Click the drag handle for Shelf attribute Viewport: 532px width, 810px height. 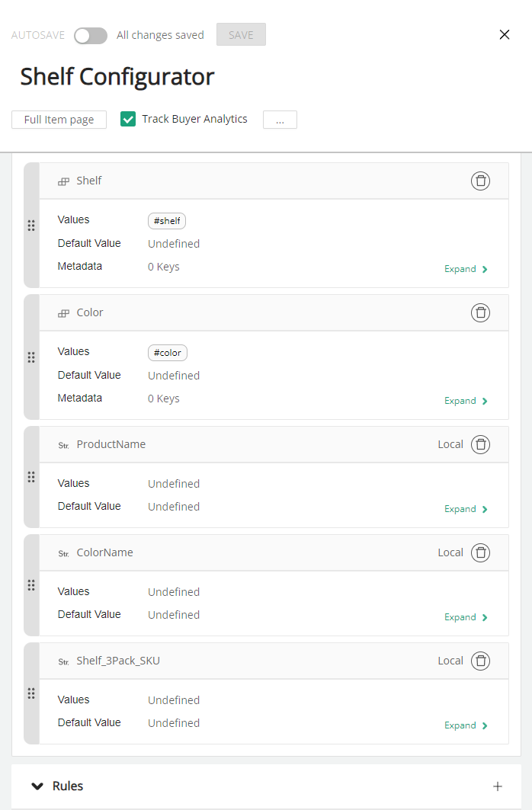(x=31, y=226)
